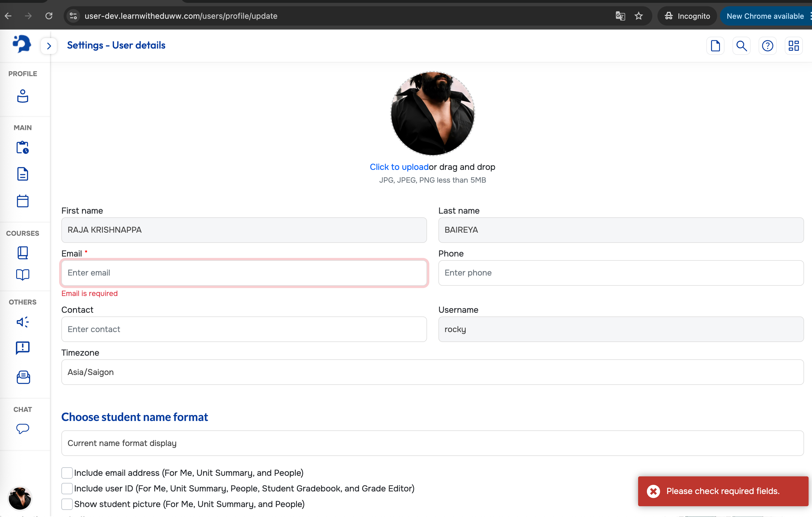
Task: Focus the Enter email input field
Action: [x=244, y=273]
